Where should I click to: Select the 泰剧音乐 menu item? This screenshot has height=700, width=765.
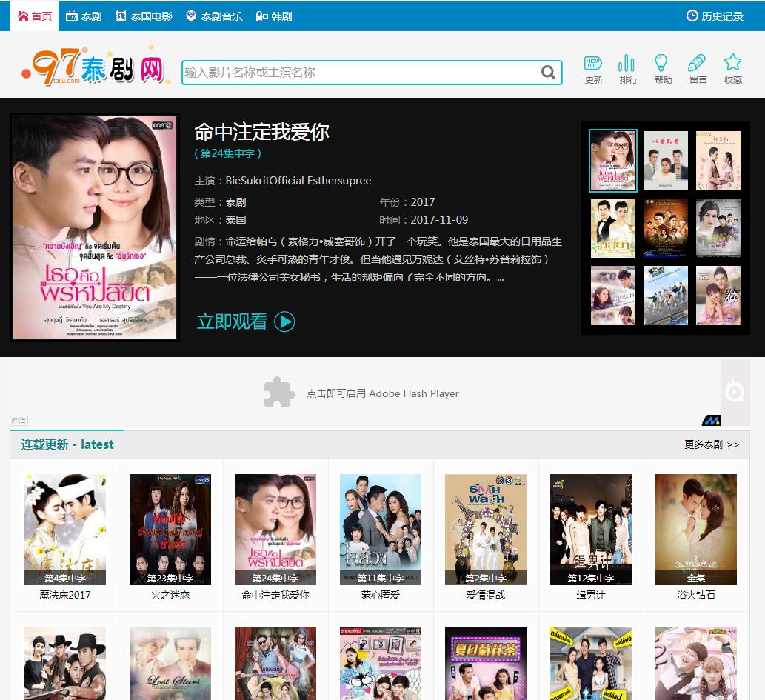click(x=214, y=16)
